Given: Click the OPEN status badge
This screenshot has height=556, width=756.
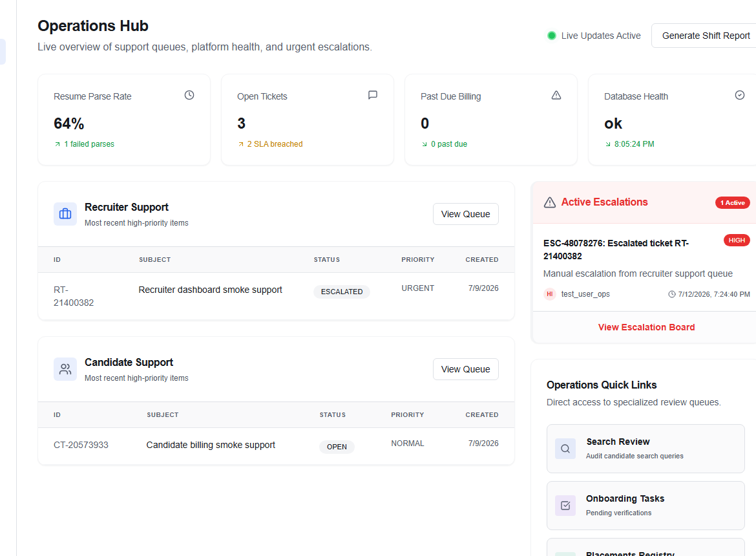Looking at the screenshot, I should pos(337,447).
